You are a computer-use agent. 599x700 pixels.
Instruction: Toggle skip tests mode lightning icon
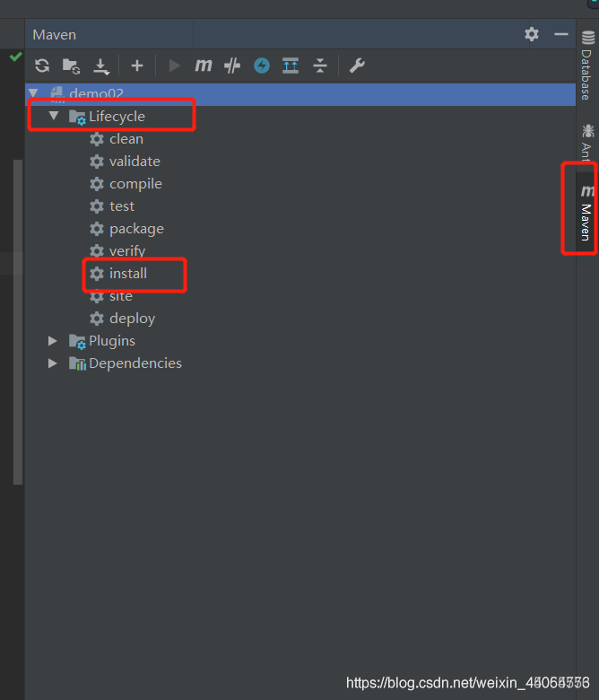tap(262, 66)
